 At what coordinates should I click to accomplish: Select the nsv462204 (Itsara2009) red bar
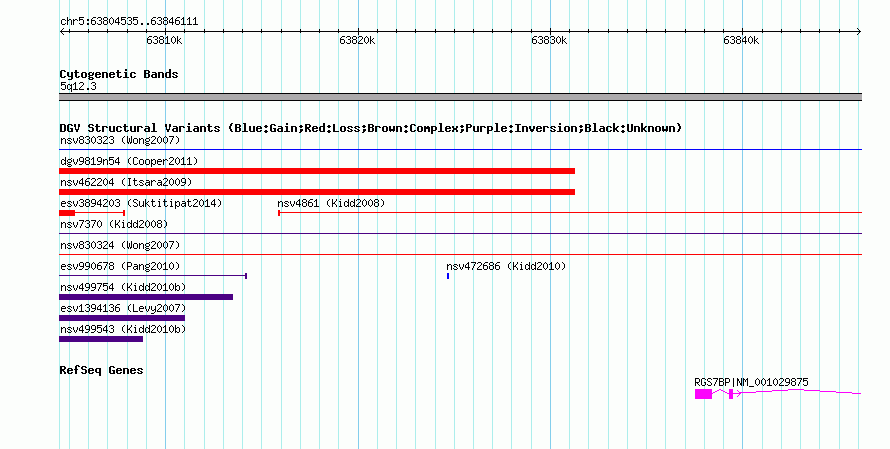click(x=317, y=192)
